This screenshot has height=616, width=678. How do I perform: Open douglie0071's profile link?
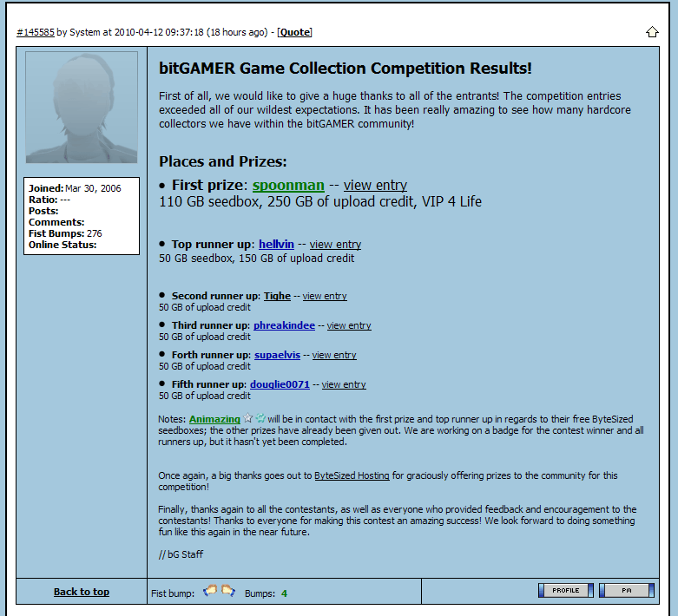click(280, 384)
